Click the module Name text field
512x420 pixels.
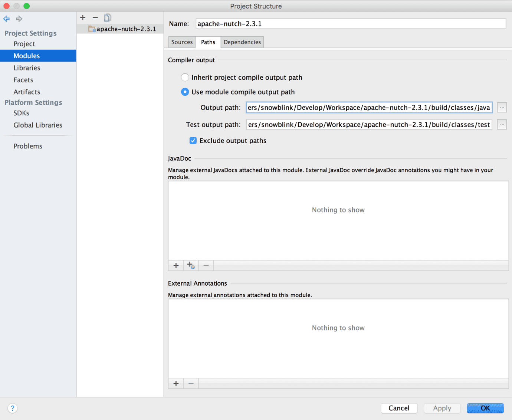350,24
